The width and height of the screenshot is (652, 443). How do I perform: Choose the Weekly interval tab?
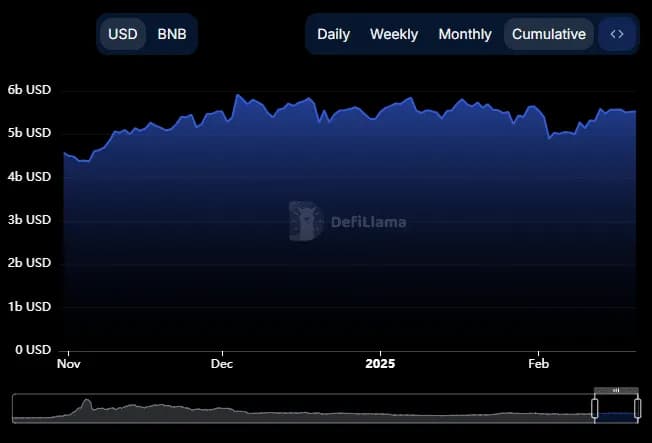tap(394, 34)
